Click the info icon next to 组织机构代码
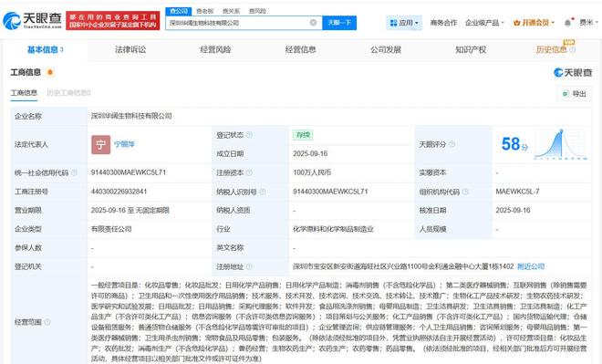Image resolution: width=602 pixels, height=364 pixels. [465, 192]
